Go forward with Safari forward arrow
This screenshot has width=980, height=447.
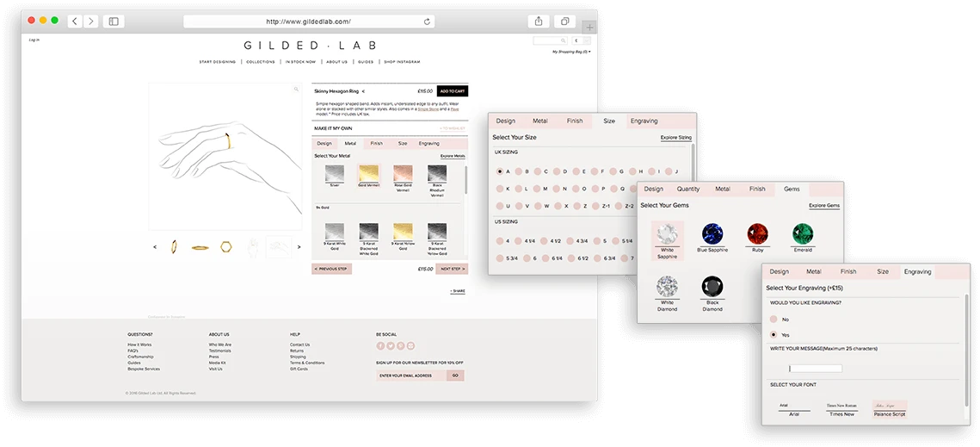pyautogui.click(x=91, y=22)
